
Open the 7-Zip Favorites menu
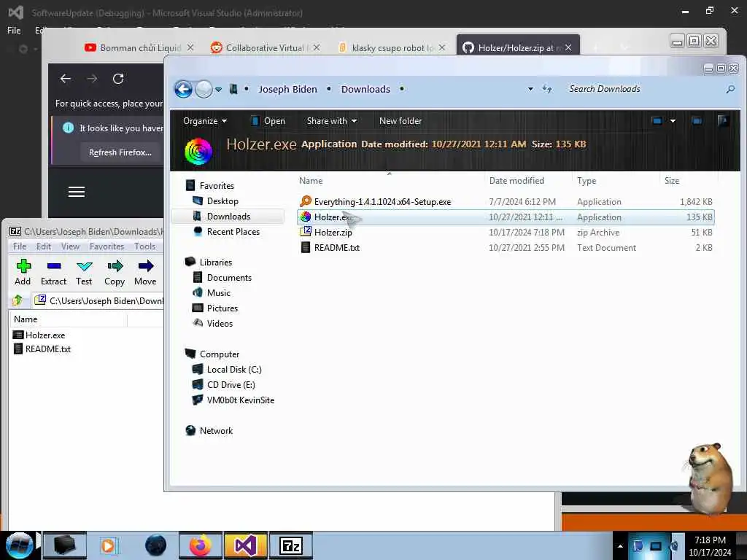[x=107, y=246]
